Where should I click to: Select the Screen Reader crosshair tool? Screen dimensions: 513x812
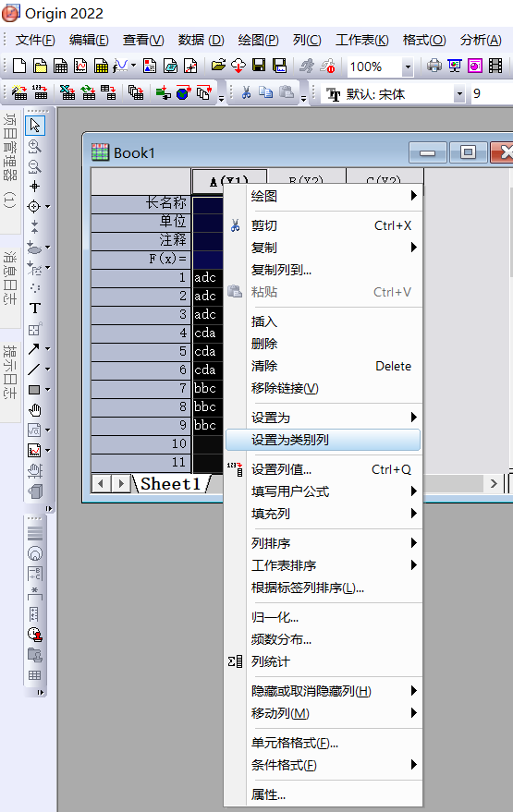coord(35,187)
